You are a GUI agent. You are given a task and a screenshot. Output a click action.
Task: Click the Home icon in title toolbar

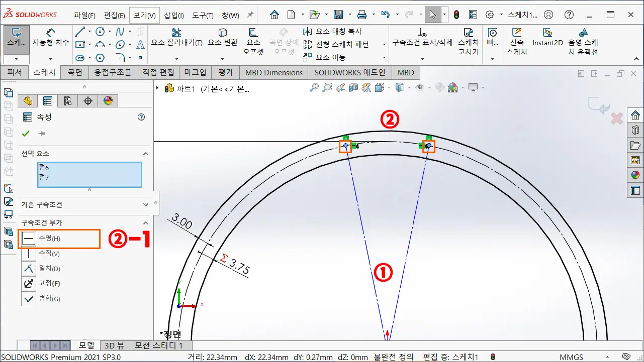point(274,15)
